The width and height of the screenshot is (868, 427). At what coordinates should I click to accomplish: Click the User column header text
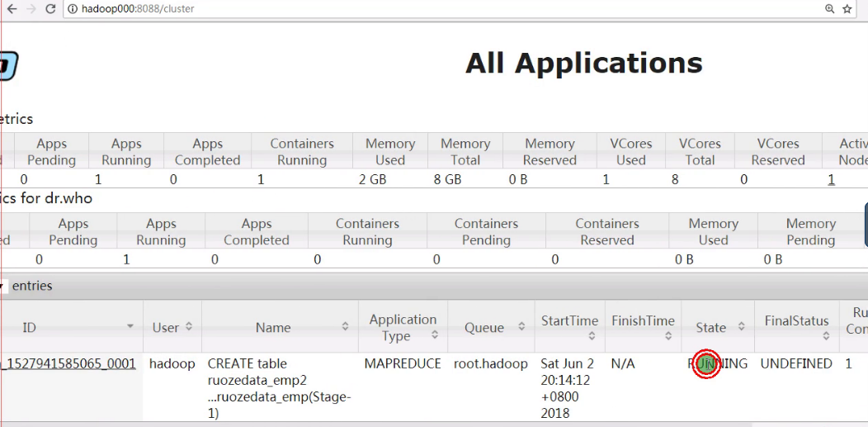point(165,327)
